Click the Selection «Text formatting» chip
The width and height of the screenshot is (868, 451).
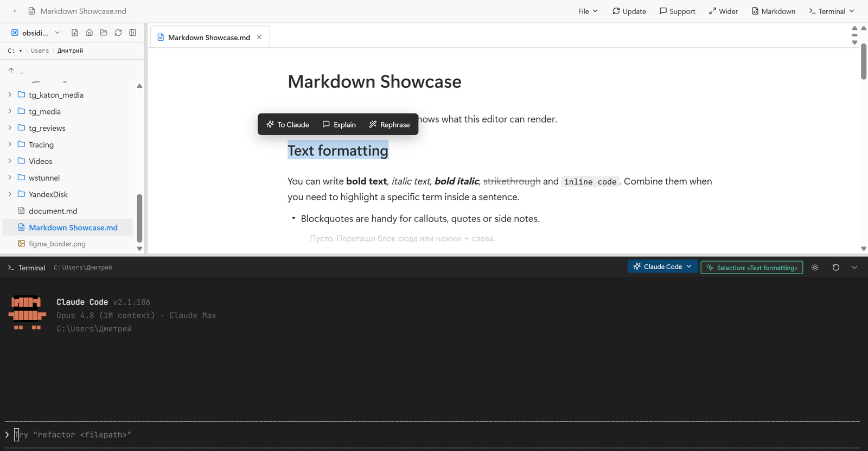click(752, 268)
